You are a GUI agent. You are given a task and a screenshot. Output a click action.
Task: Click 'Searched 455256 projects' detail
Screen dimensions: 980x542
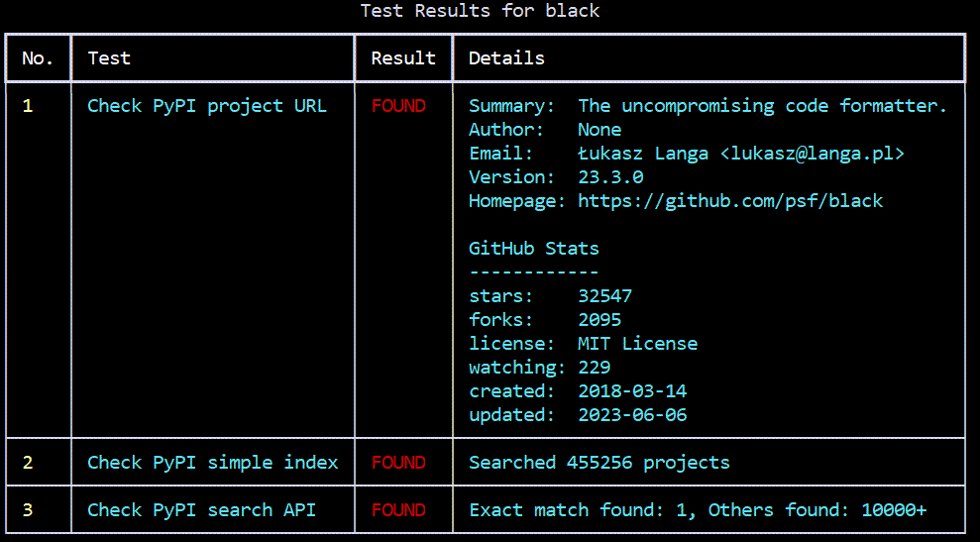599,462
